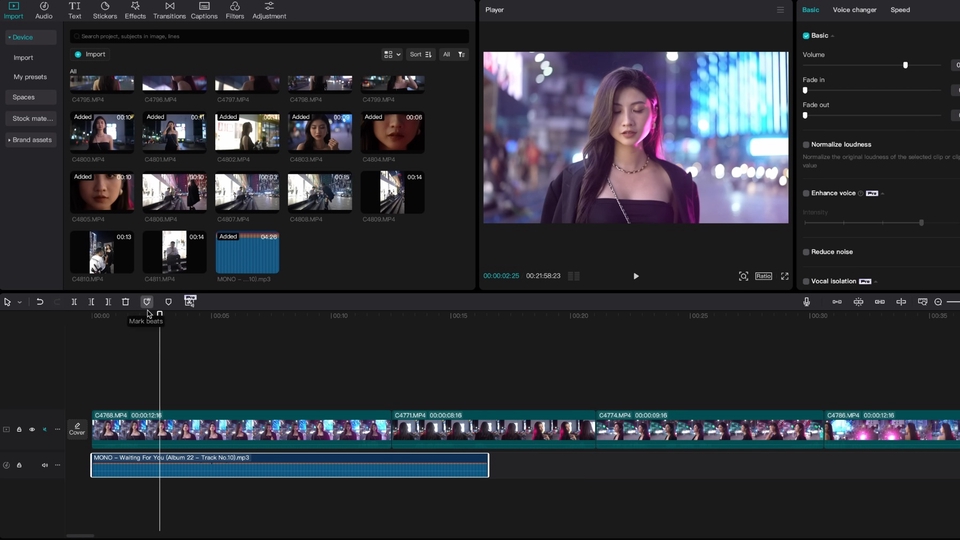Hide the main video track with eye icon
Viewport: 960px width, 540px height.
(31, 429)
